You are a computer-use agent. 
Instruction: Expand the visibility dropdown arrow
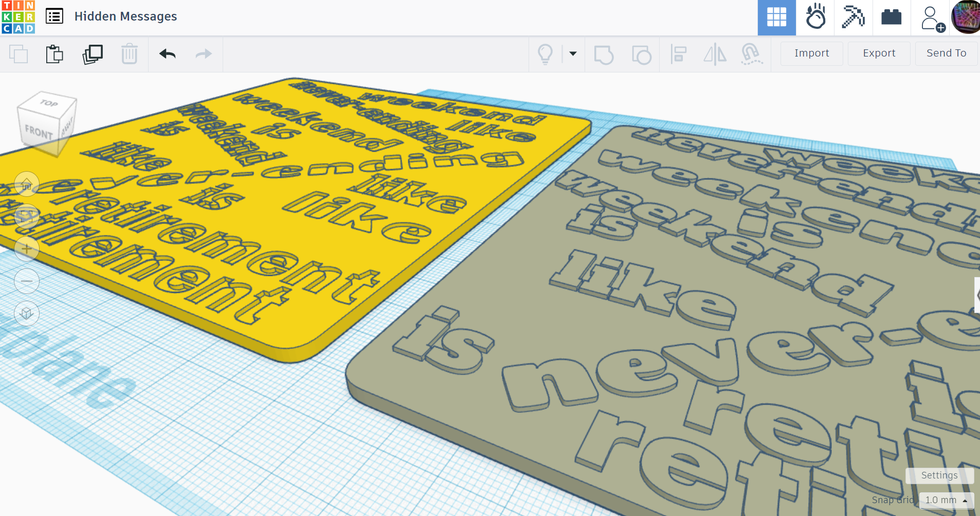click(573, 53)
